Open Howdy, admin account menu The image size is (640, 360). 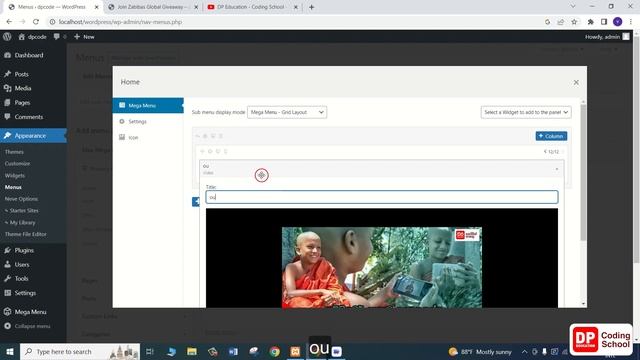[607, 37]
